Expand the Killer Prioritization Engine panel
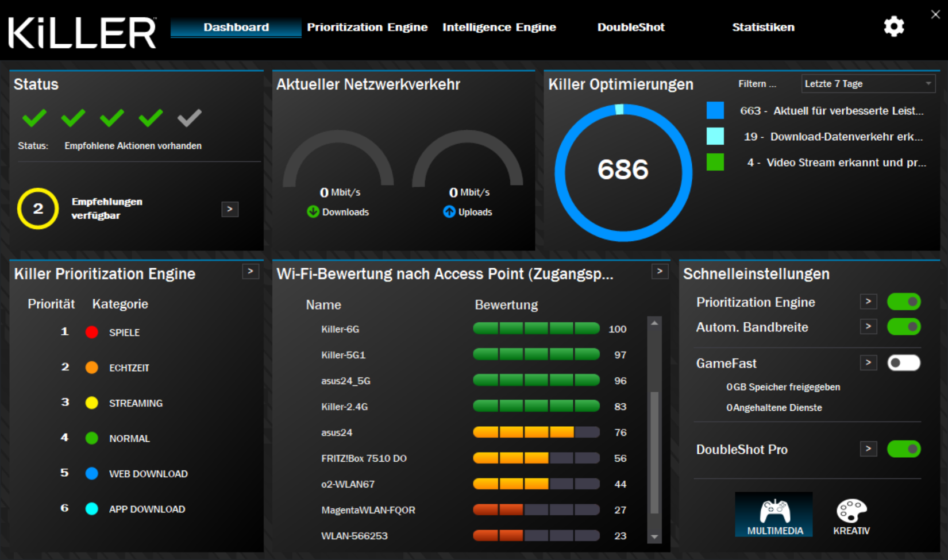Image resolution: width=948 pixels, height=560 pixels. pyautogui.click(x=251, y=272)
